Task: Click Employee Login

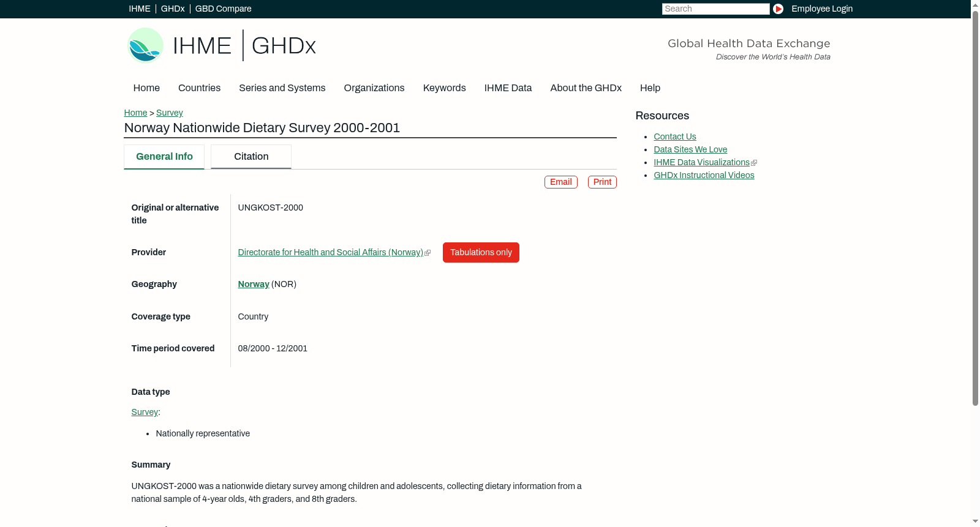Action: (x=822, y=9)
